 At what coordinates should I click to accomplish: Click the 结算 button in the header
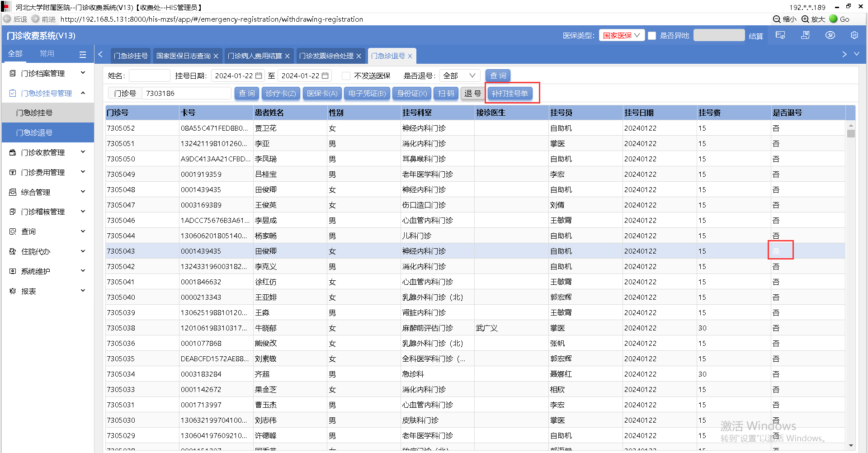(x=756, y=36)
